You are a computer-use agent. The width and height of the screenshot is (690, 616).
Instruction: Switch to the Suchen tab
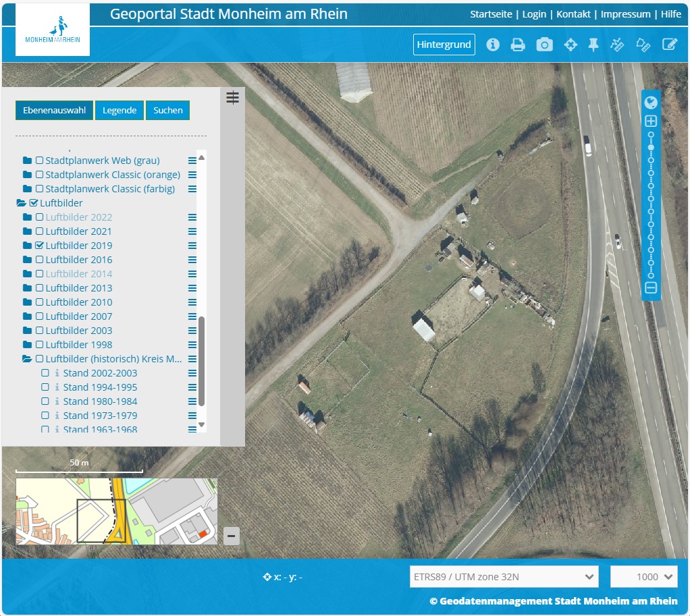(167, 110)
